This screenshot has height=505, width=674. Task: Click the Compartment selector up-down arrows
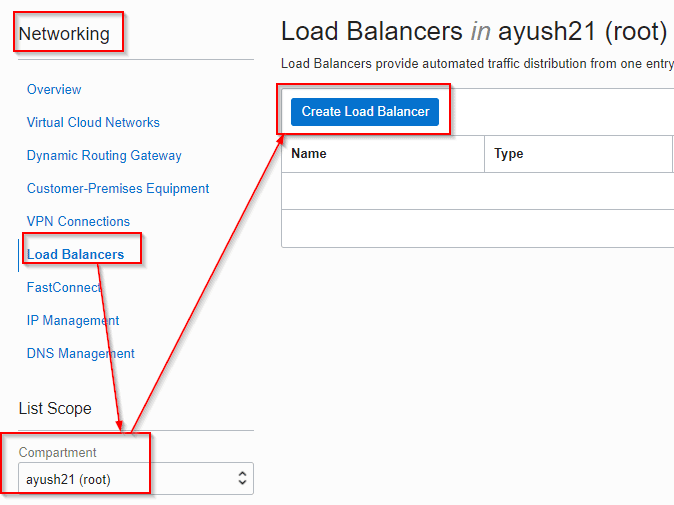coord(242,479)
